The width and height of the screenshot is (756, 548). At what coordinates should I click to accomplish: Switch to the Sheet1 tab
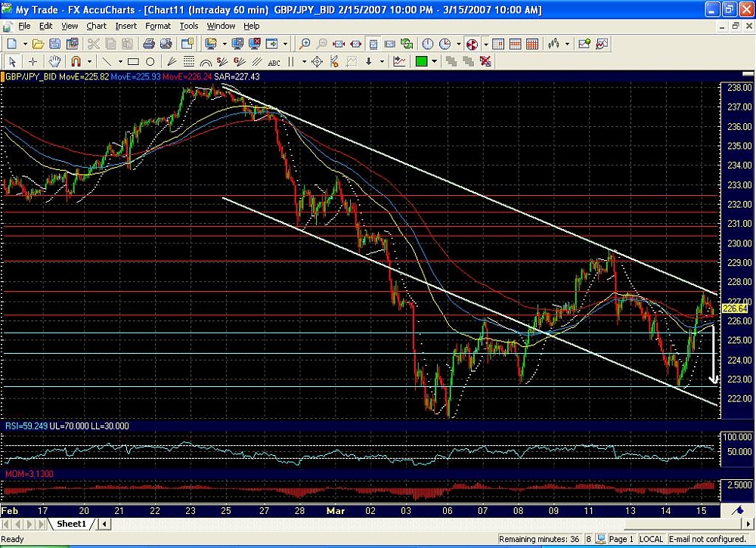pos(71,524)
